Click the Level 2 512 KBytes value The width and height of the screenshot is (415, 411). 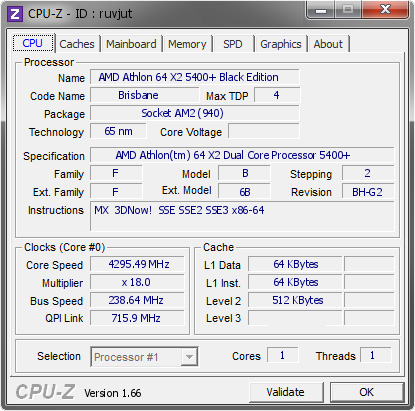coord(295,300)
